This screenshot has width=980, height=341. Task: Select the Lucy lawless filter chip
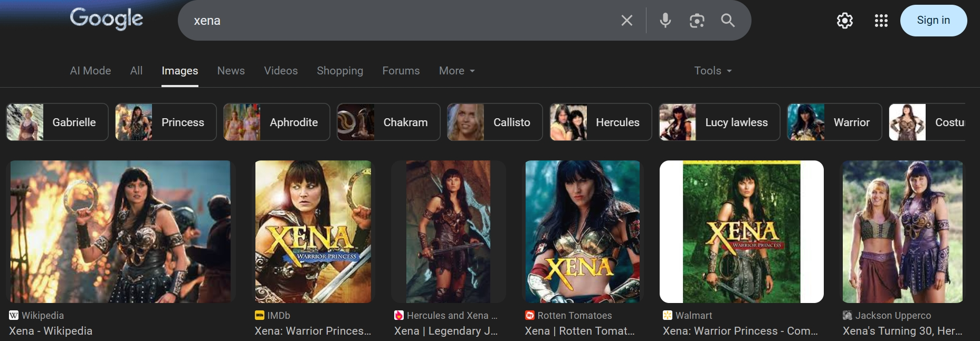[719, 122]
